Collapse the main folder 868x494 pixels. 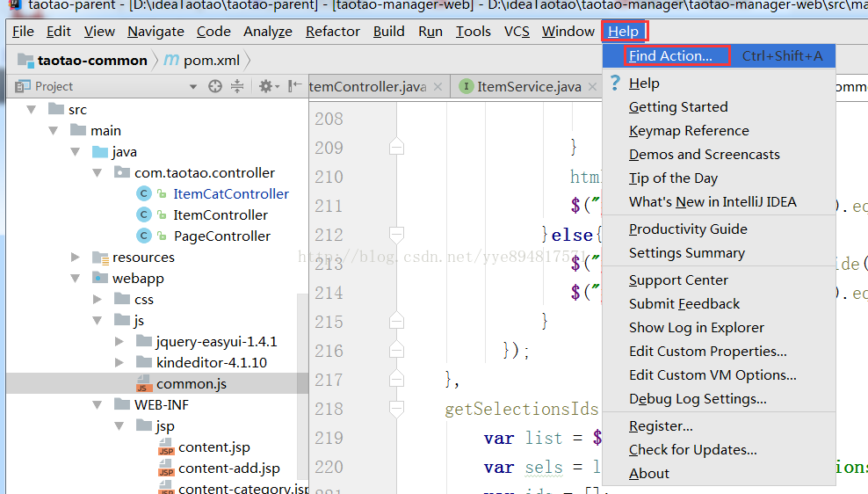53,131
